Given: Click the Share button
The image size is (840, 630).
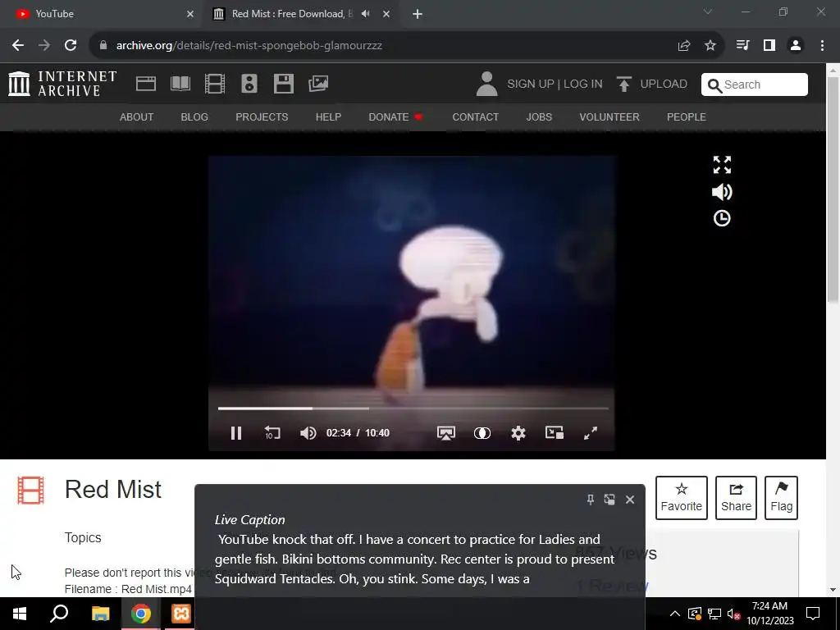Looking at the screenshot, I should (736, 498).
